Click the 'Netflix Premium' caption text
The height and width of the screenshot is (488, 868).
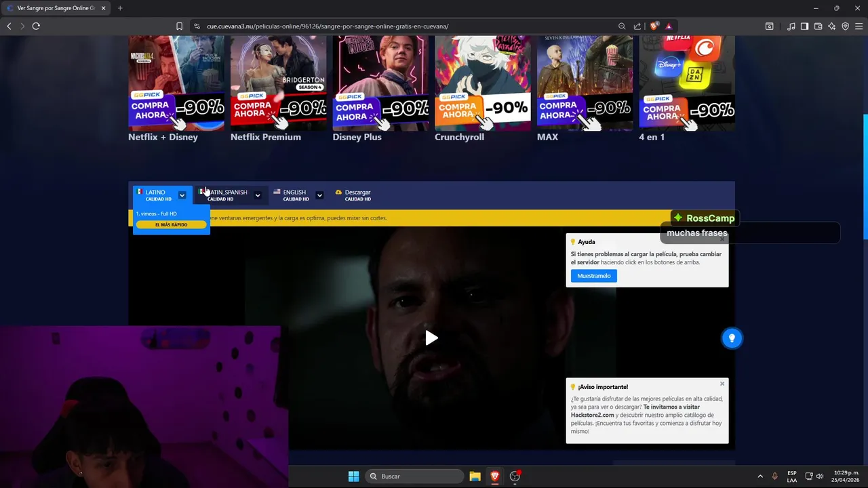(x=266, y=137)
